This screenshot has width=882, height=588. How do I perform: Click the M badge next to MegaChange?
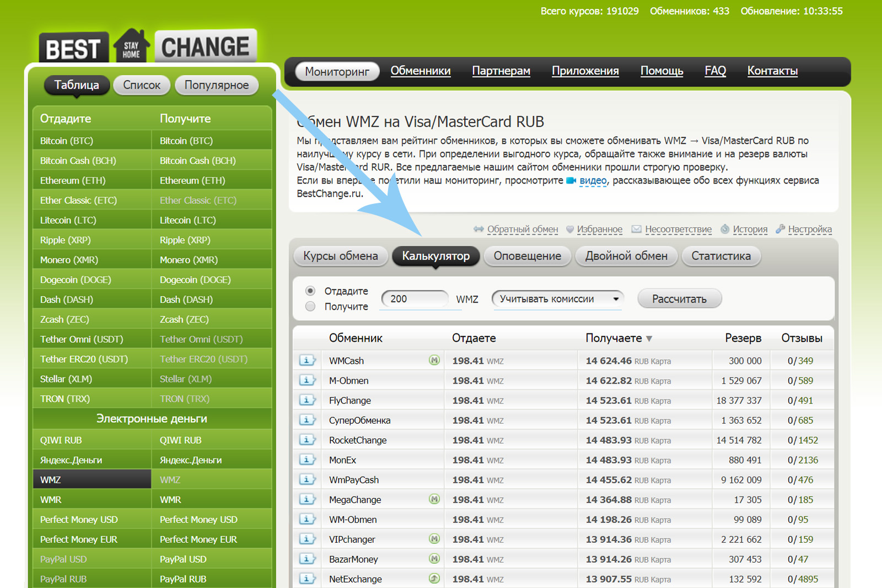coord(434,499)
